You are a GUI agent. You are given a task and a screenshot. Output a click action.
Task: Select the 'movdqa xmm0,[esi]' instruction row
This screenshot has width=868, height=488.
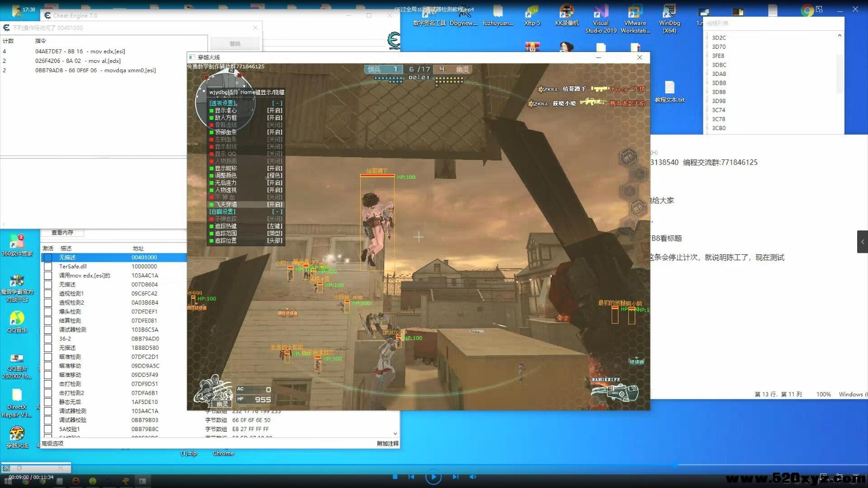click(104, 70)
